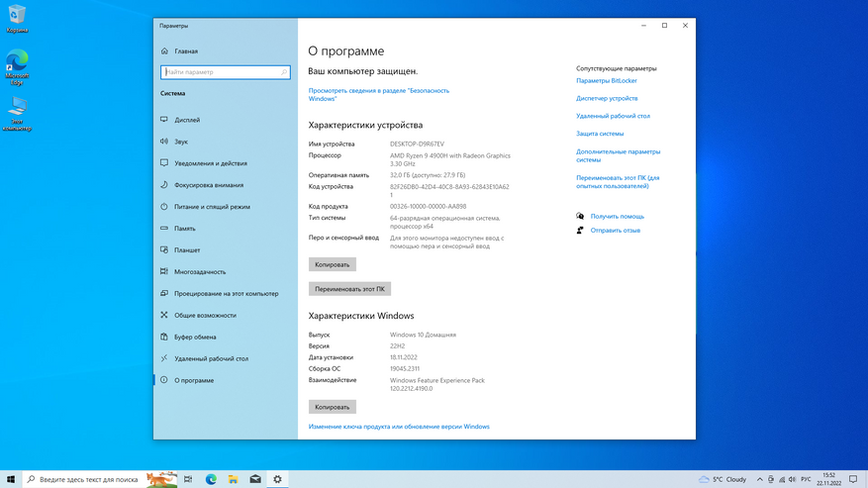Click the search magnifier in Найти параметр box
868x488 pixels.
click(x=284, y=72)
